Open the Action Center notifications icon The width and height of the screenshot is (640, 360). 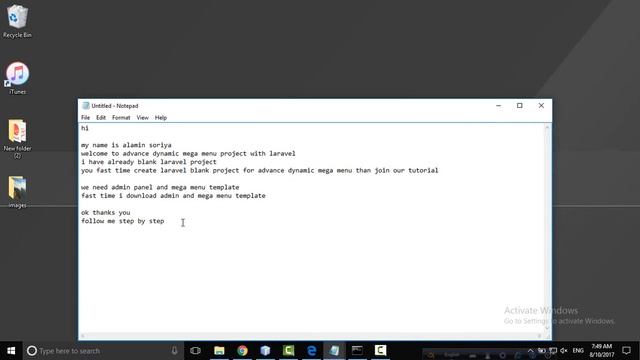(627, 351)
